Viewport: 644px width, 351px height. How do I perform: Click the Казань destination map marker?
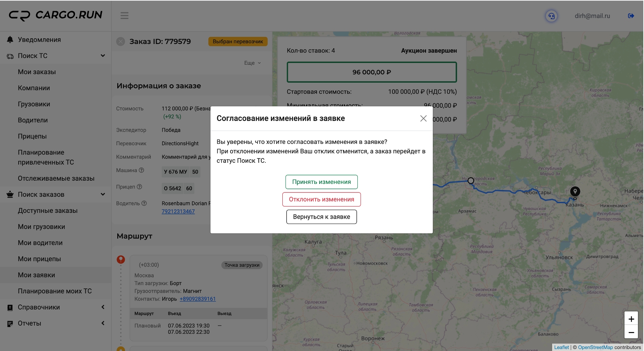tap(575, 192)
